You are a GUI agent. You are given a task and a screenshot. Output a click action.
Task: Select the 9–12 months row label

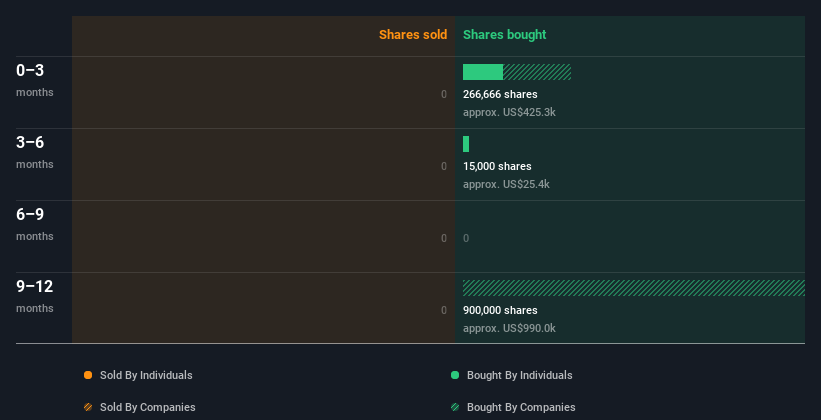[x=35, y=296]
